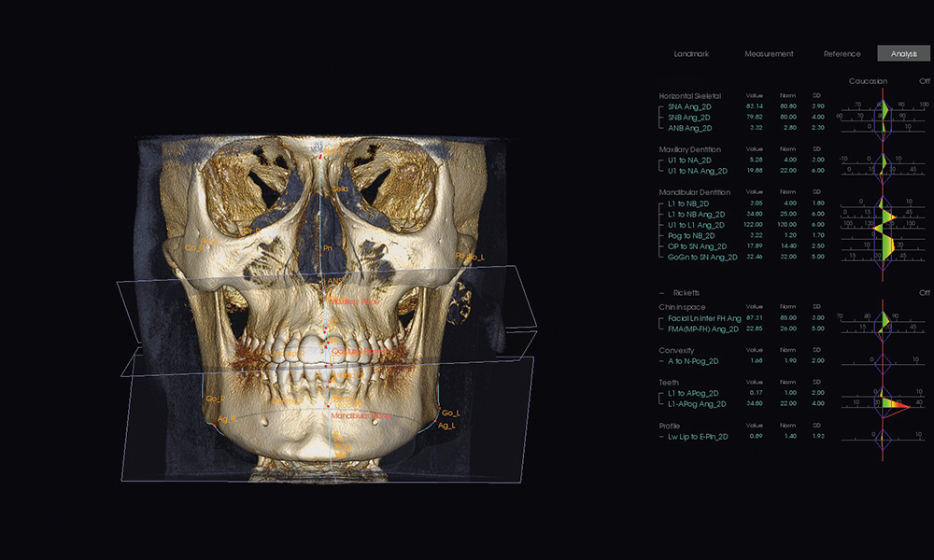
Task: Open the Caucasian norm group selector
Action: [x=867, y=81]
